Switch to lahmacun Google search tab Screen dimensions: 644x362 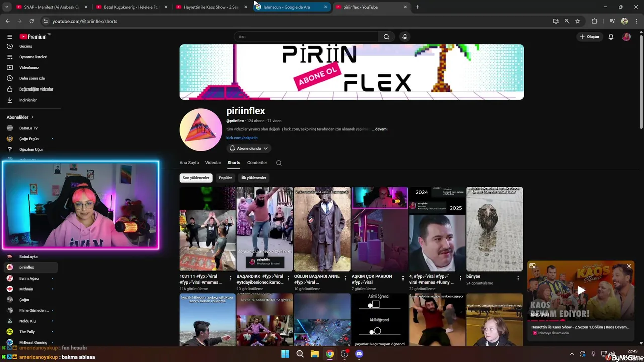[291, 7]
